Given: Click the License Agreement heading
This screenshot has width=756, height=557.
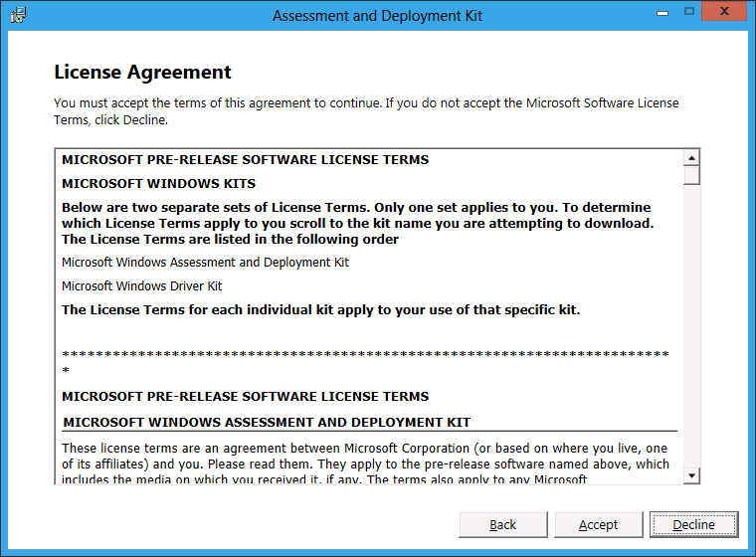Looking at the screenshot, I should click(x=142, y=73).
